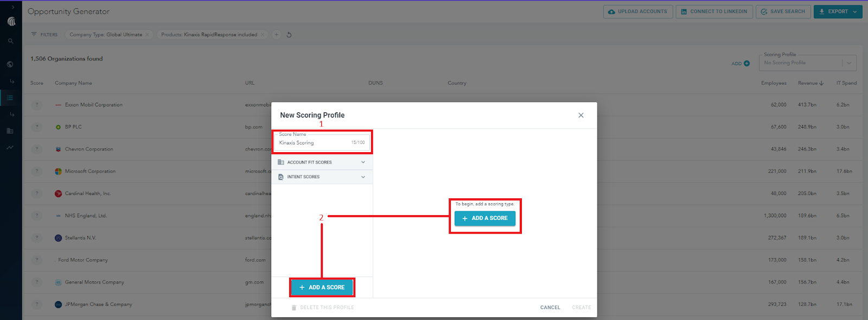The width and height of the screenshot is (868, 320).
Task: Click the add filter plus icon
Action: (x=276, y=35)
